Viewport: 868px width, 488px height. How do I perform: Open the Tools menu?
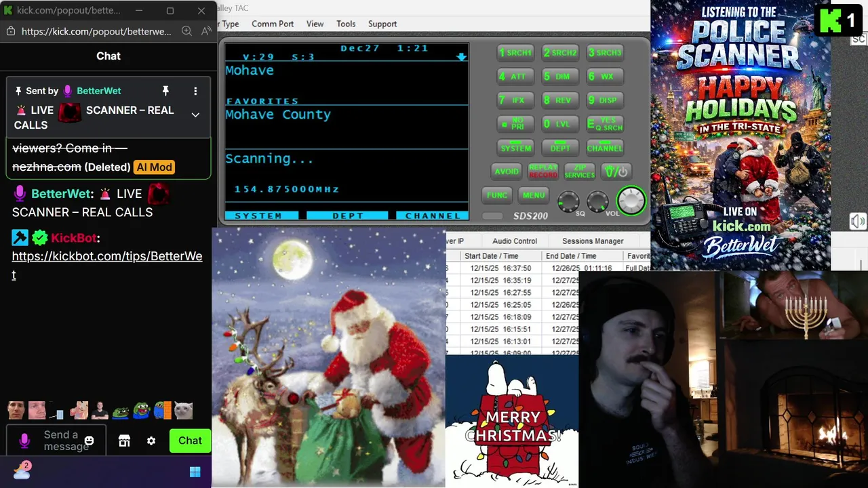pyautogui.click(x=346, y=24)
